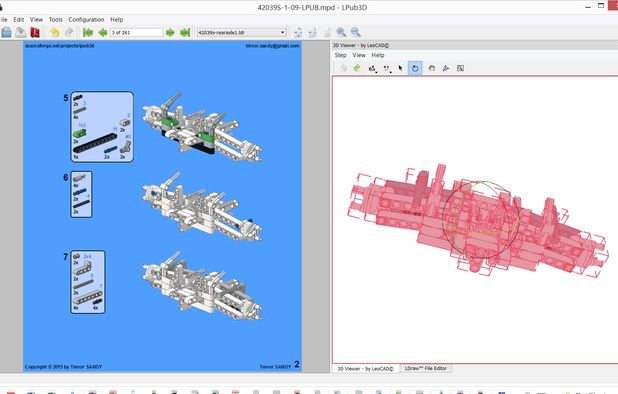Go to the first page
The image size is (618, 394).
tap(88, 32)
